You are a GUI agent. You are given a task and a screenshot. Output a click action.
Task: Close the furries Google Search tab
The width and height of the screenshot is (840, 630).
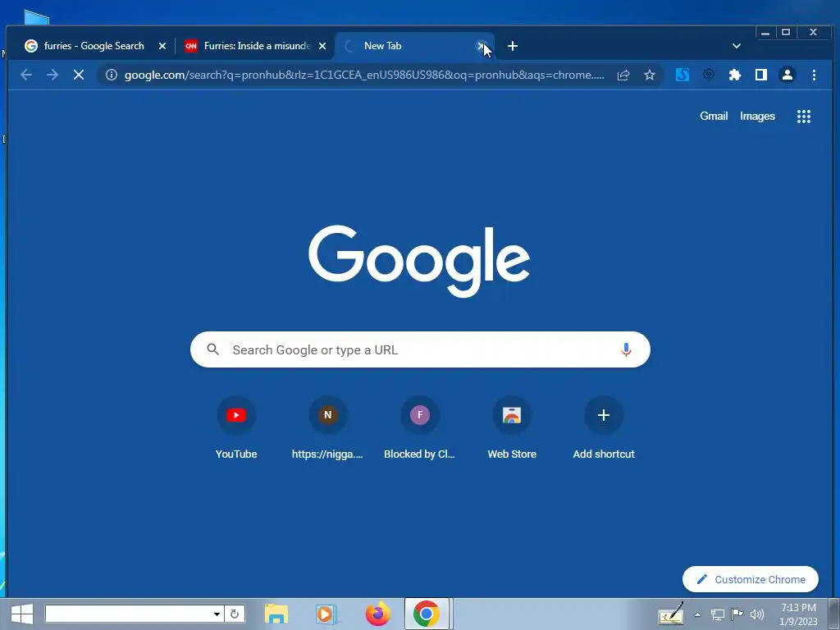(x=162, y=46)
